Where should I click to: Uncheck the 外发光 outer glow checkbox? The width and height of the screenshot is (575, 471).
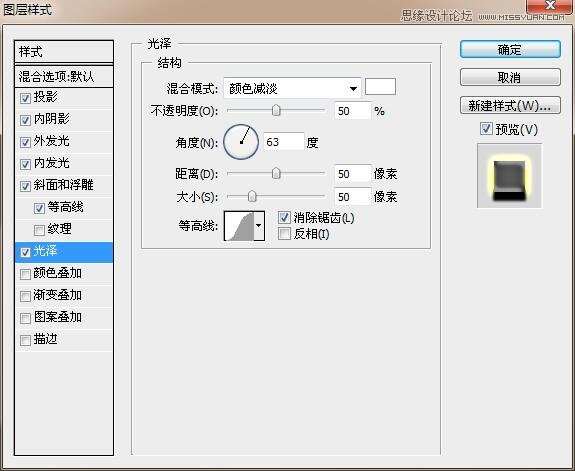(x=25, y=142)
